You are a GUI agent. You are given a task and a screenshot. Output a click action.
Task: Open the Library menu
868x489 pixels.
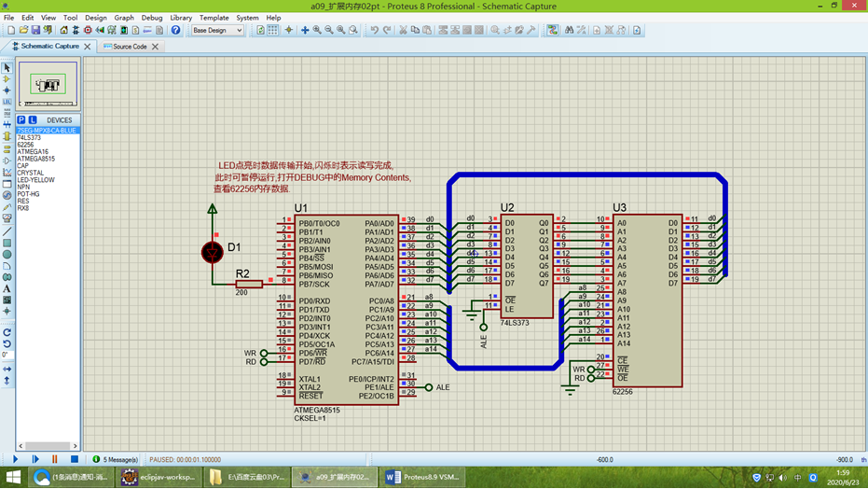(181, 18)
